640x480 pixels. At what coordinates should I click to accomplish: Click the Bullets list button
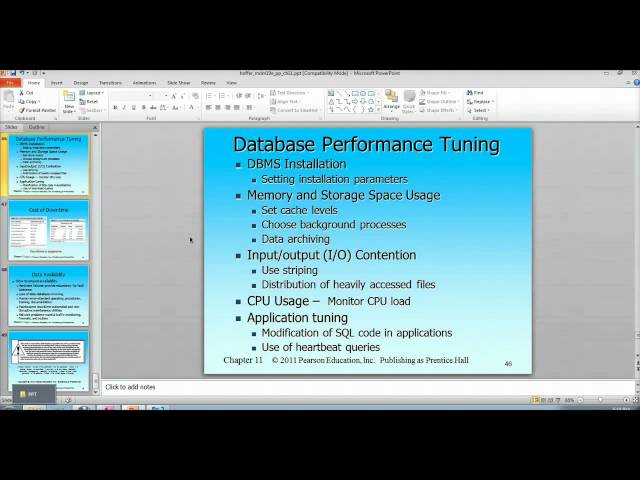coord(210,96)
